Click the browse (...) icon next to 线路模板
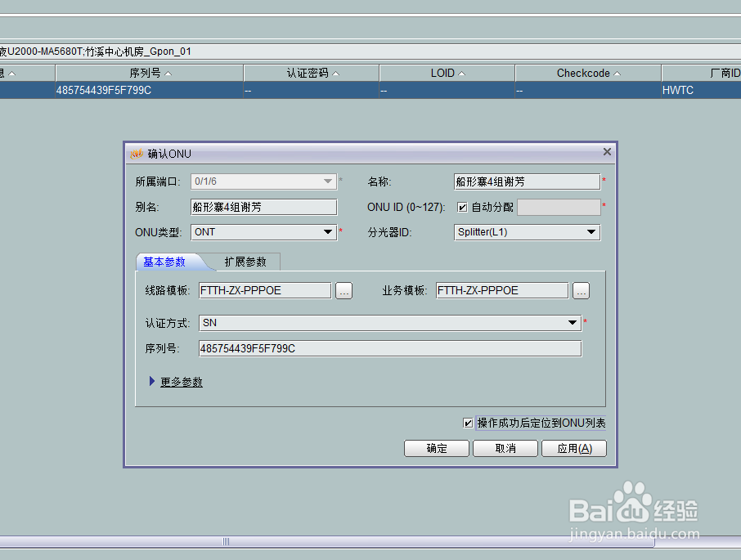 [x=344, y=290]
